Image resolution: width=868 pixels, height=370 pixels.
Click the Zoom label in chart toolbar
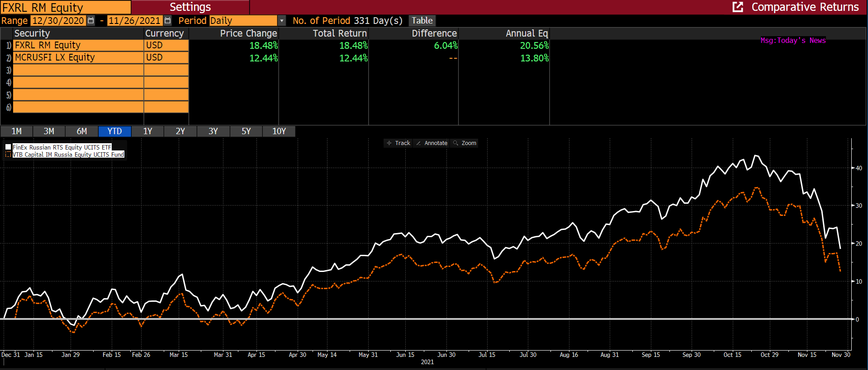[469, 143]
